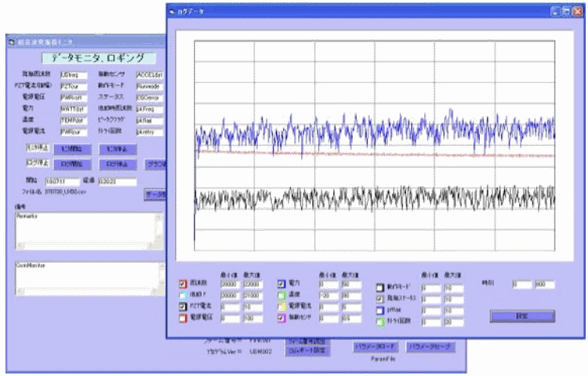The width and height of the screenshot is (588, 376).
Task: Click the モニタ停止 button
Action: click(118, 149)
